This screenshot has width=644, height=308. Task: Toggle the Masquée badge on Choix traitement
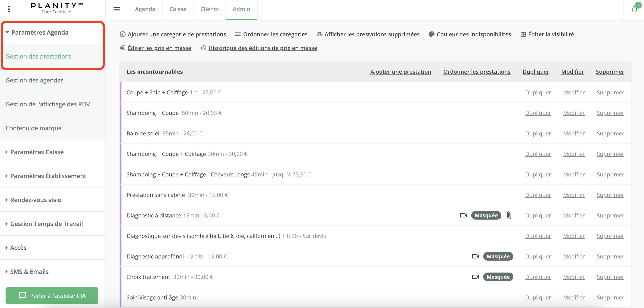pos(498,277)
